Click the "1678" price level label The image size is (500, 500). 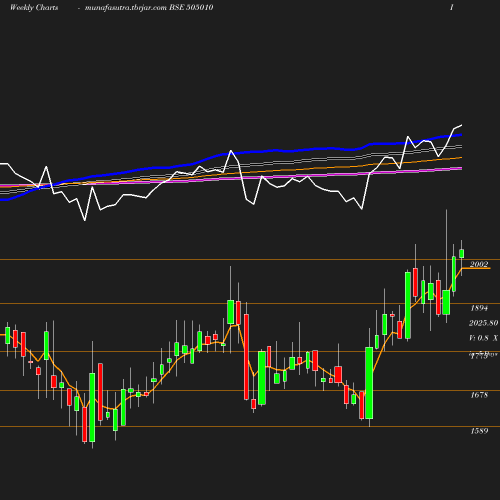[x=479, y=395]
